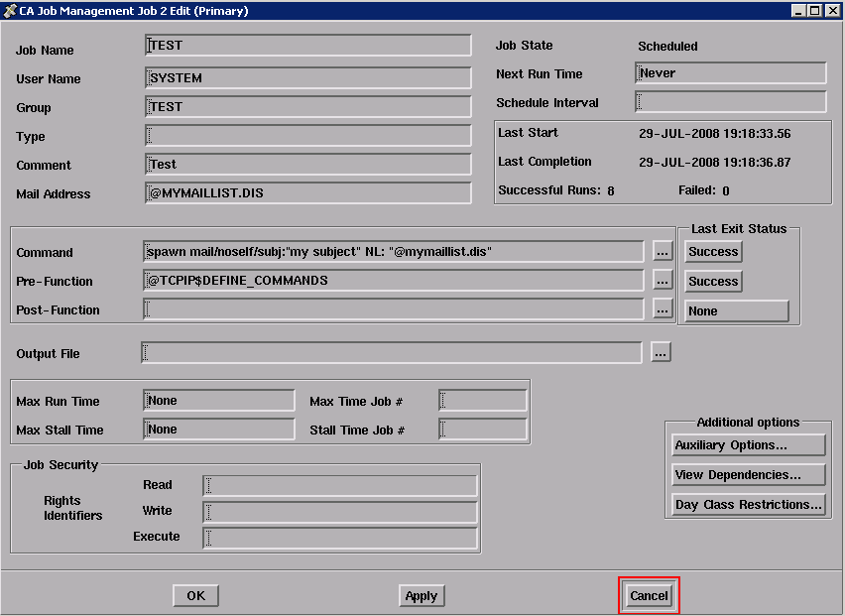This screenshot has width=845, height=616.
Task: Open the Command browse dialog
Action: tap(662, 251)
